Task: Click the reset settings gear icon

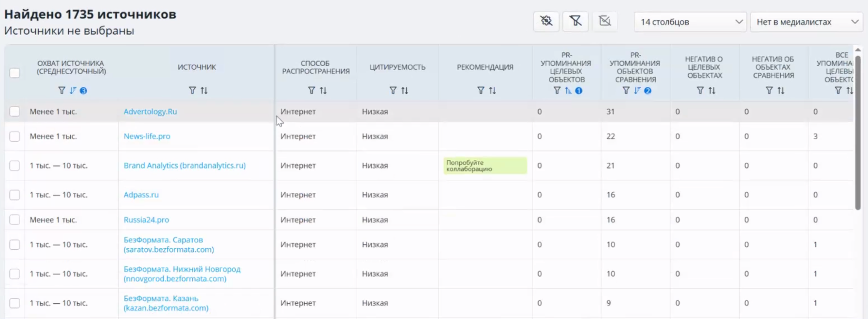Action: pyautogui.click(x=546, y=21)
